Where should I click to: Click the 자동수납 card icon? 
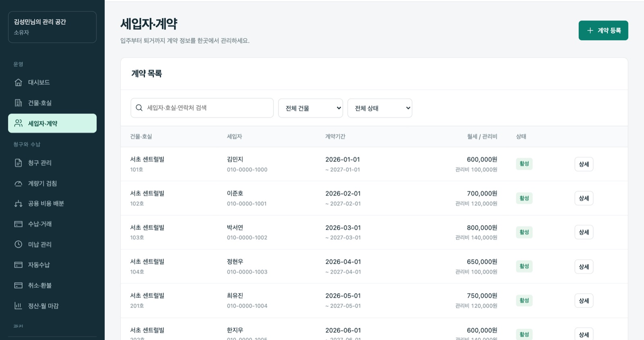pos(18,265)
